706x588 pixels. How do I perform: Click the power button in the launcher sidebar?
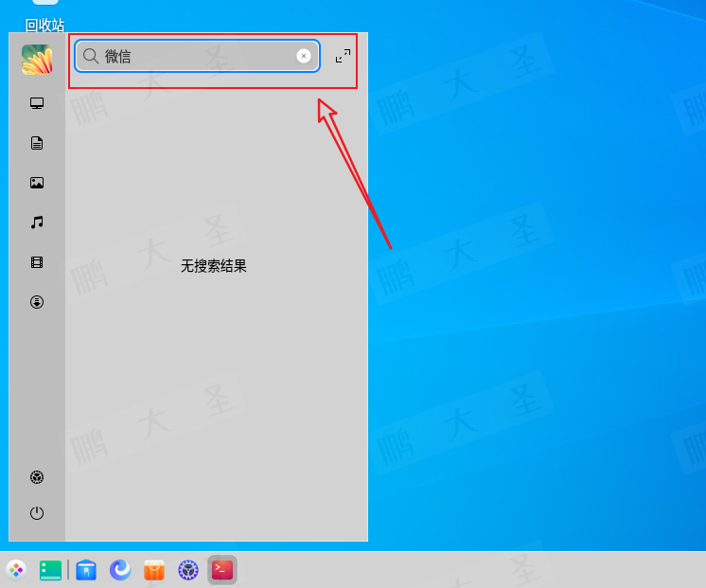(37, 513)
